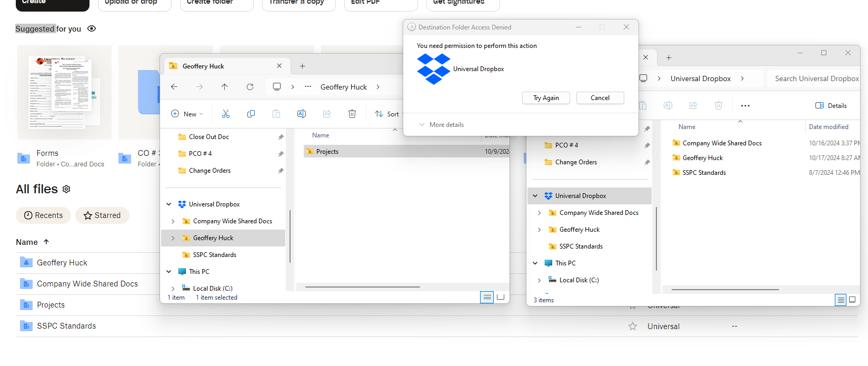Open All files settings gear

(66, 189)
